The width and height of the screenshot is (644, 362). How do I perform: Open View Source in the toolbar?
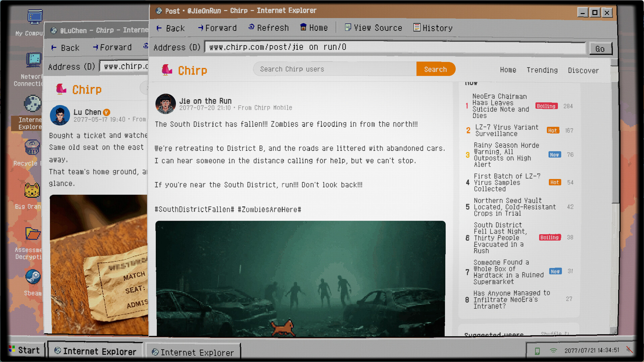373,28
